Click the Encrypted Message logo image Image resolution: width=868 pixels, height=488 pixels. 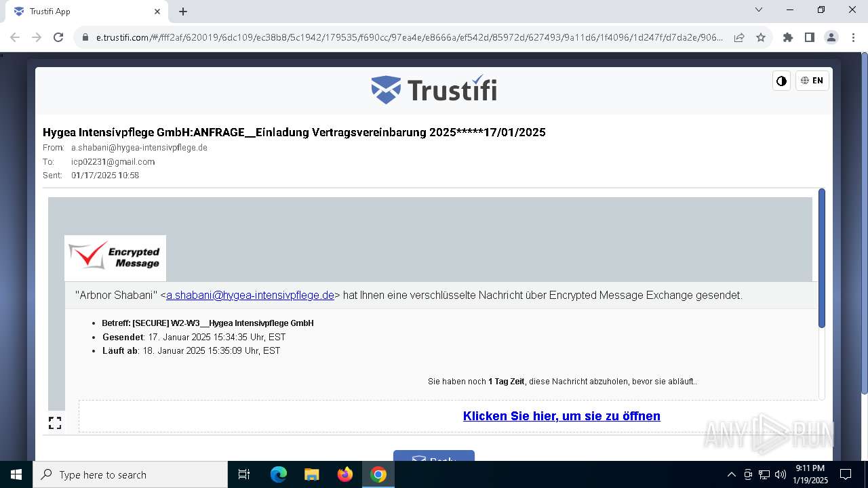pos(115,258)
